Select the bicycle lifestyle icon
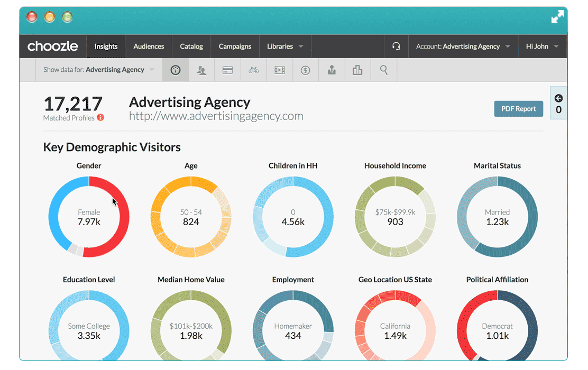Viewport: 588px width, 370px height. [253, 70]
